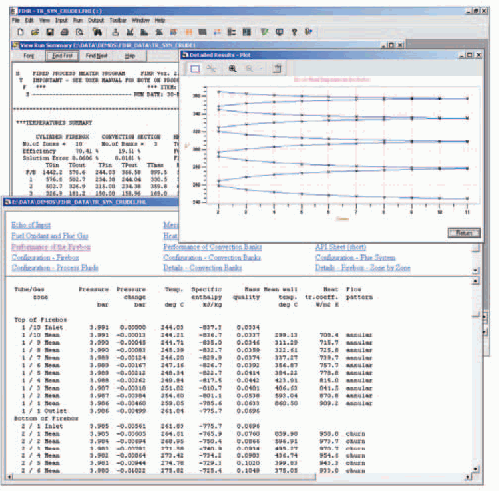This screenshot has height=491, width=499.
Task: Click the 'annular' flow pattern in 1/10 Mean row
Action: (x=359, y=335)
